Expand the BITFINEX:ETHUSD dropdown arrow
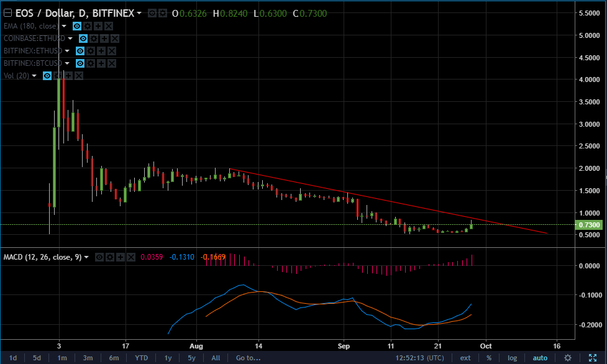The image size is (607, 364). [67, 51]
